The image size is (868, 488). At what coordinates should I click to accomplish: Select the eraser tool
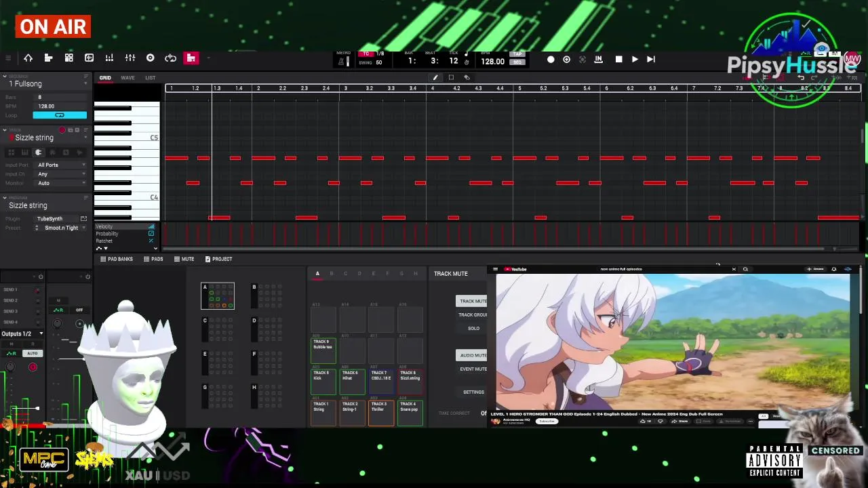(467, 78)
